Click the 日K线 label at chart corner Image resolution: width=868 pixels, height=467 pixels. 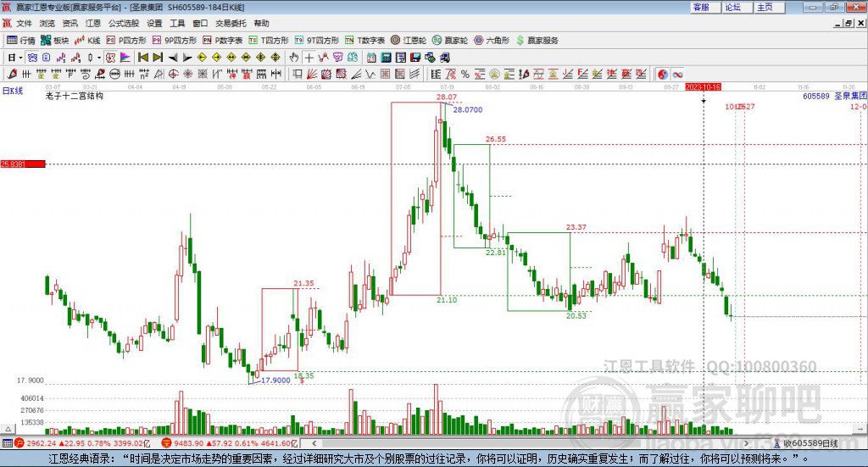click(x=13, y=91)
